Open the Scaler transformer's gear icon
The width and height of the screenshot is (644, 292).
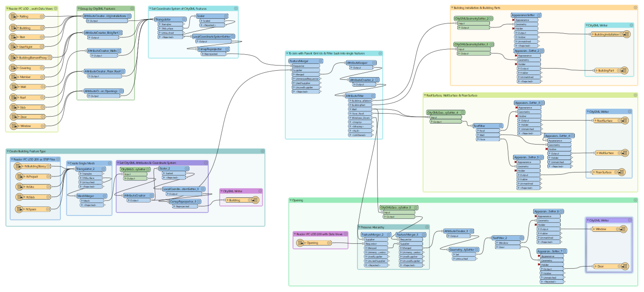tap(225, 16)
